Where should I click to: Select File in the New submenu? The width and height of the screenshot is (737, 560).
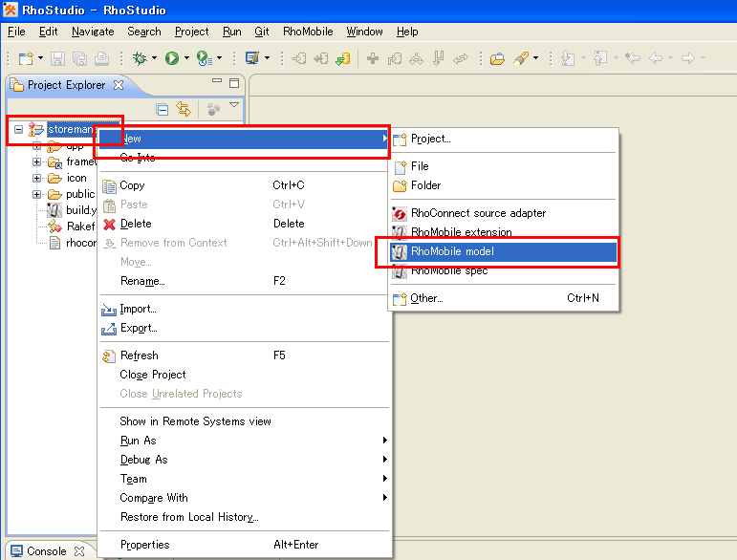click(x=503, y=166)
